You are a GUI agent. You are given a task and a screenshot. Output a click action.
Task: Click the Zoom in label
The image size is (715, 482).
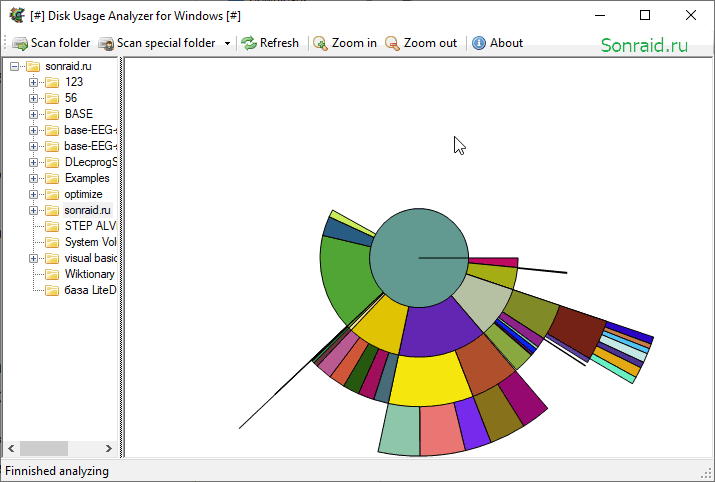point(354,43)
